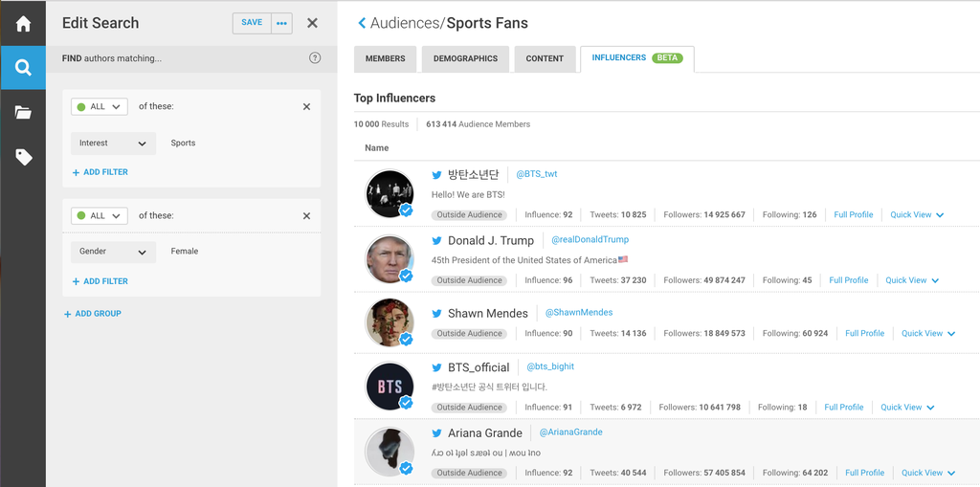Expand the Interest filter dropdown
The image size is (980, 487).
point(113,144)
